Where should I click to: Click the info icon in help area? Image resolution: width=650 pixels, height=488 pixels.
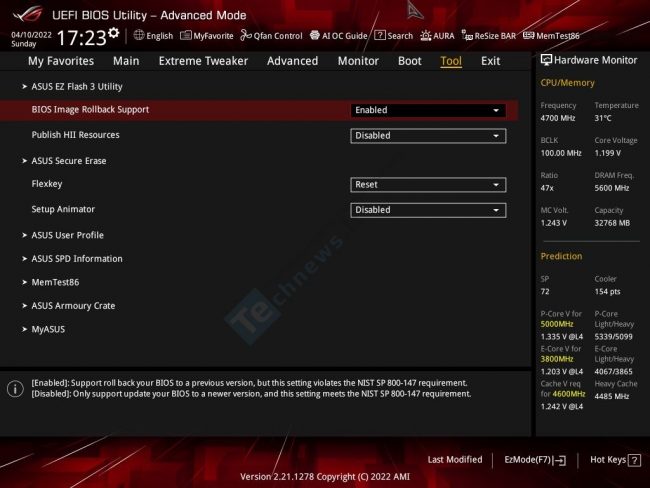pyautogui.click(x=15, y=389)
